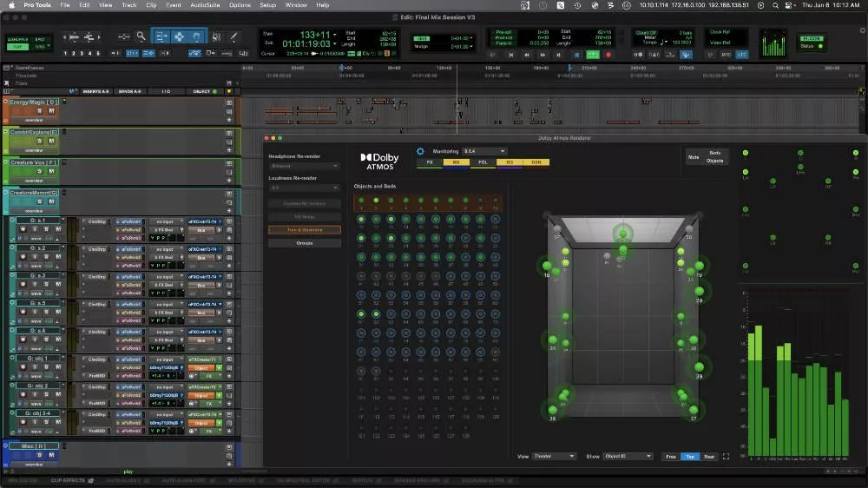Open the AudioSuite menu
The image size is (868, 488).
point(205,5)
